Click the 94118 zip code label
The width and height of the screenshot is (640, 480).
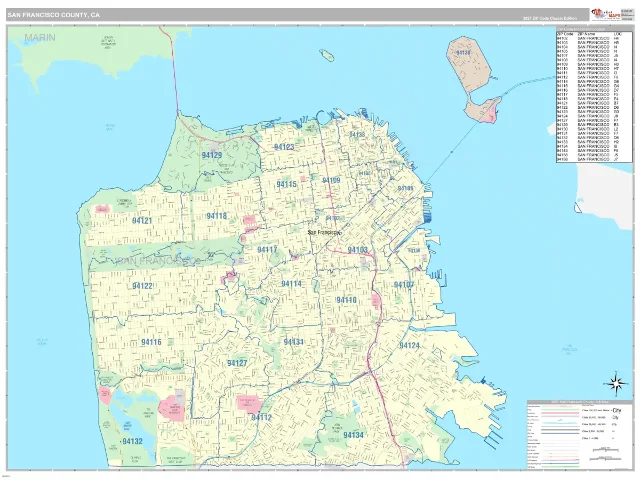coord(217,216)
